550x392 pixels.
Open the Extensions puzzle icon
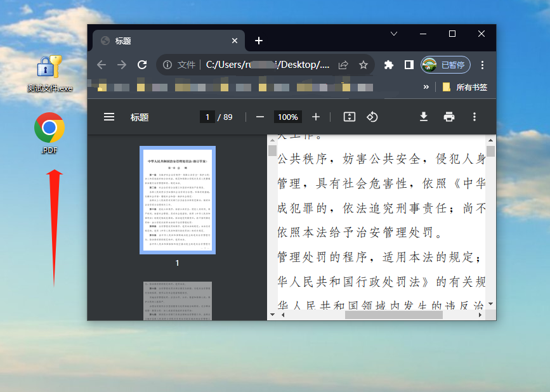tap(389, 65)
